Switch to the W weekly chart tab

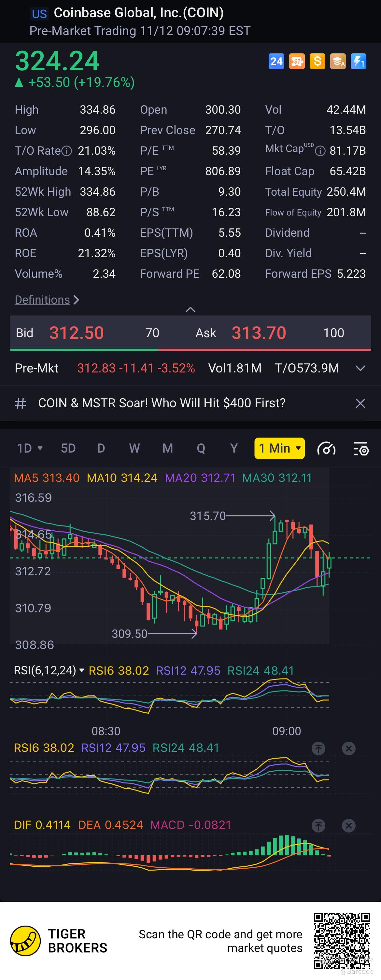134,448
